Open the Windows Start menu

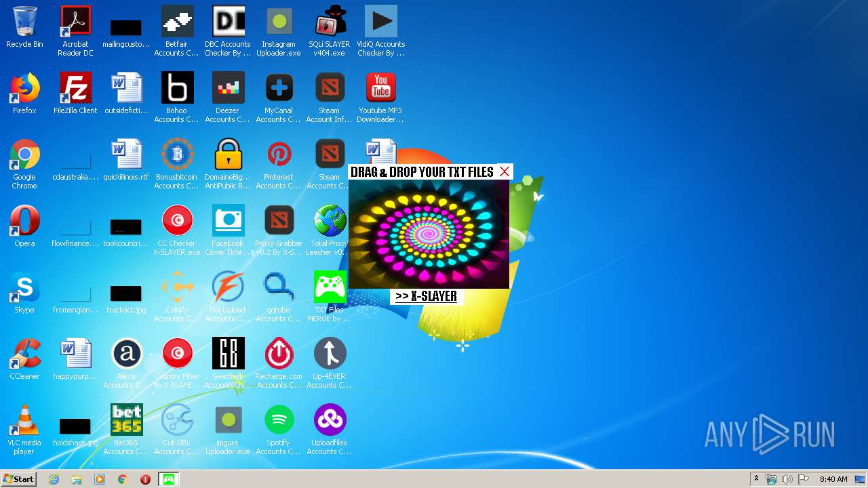[18, 479]
